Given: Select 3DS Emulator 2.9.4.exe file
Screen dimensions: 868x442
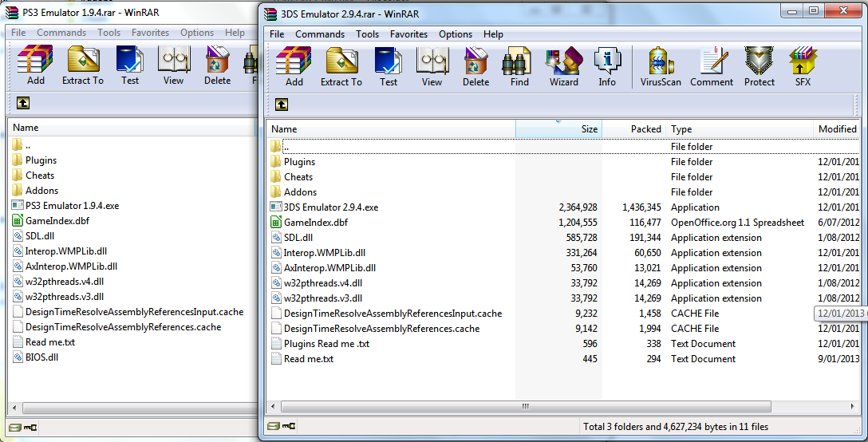Looking at the screenshot, I should click(331, 207).
